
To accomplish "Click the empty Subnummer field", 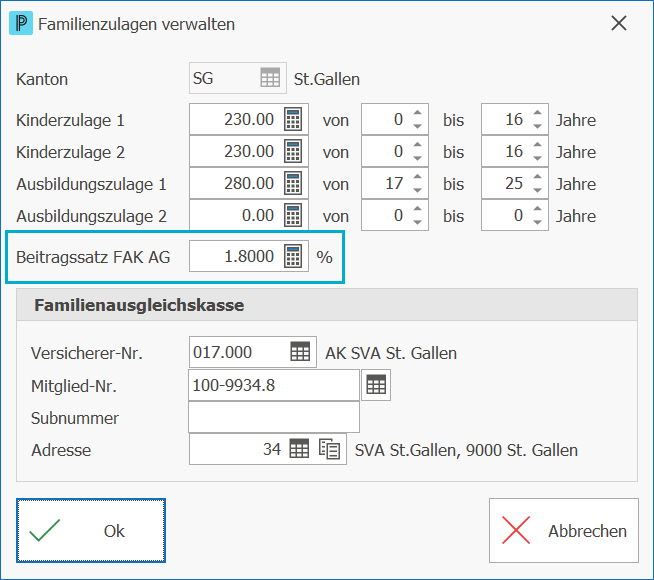I will [274, 417].
